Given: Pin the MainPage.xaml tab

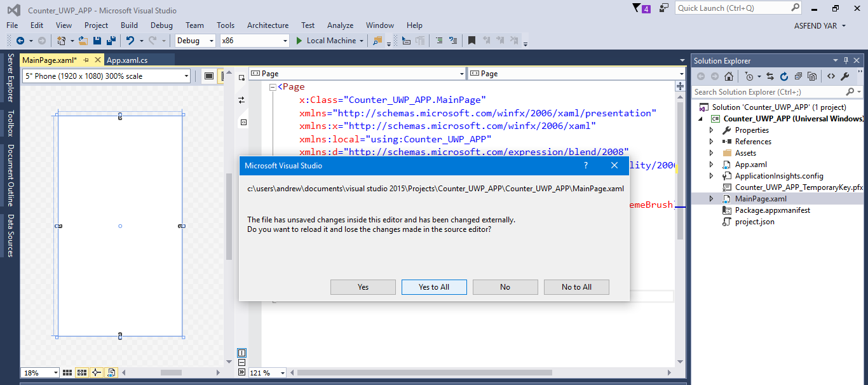Looking at the screenshot, I should coord(86,60).
